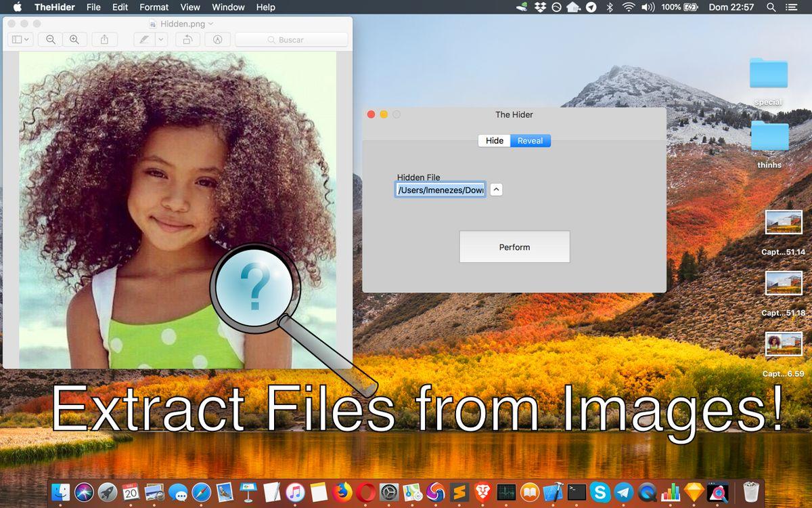The height and width of the screenshot is (508, 812).
Task: Launch Sketch from the Dock
Action: [694, 492]
